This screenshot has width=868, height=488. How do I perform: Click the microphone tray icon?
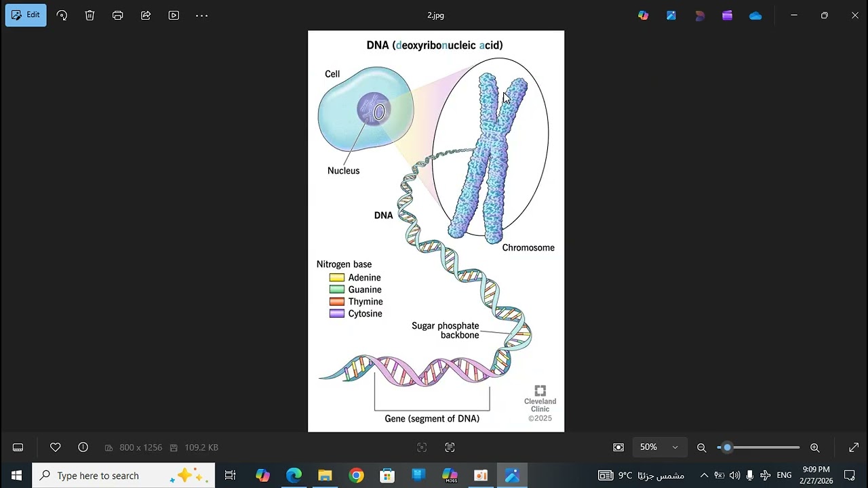pos(750,475)
